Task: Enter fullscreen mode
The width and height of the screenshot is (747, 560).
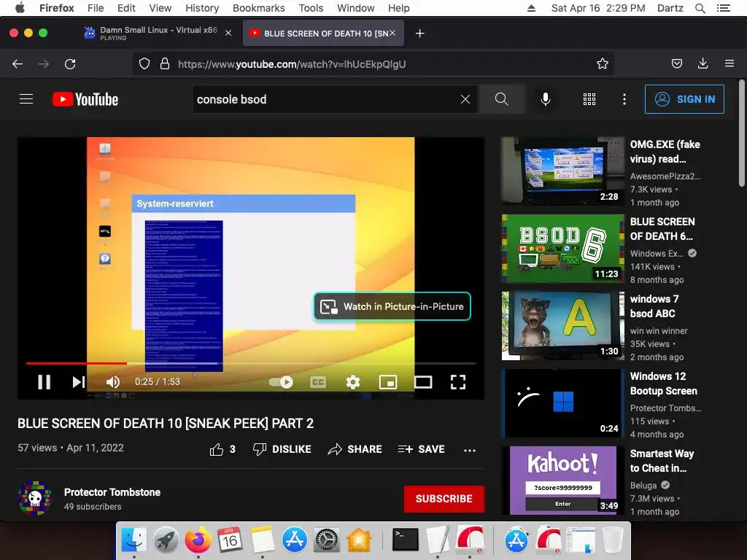Action: pos(458,382)
